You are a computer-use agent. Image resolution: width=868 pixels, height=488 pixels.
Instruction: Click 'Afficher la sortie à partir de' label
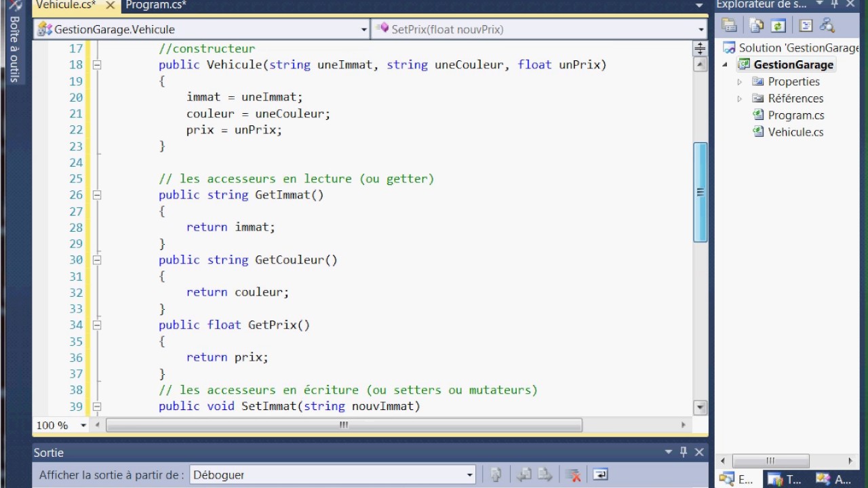111,475
